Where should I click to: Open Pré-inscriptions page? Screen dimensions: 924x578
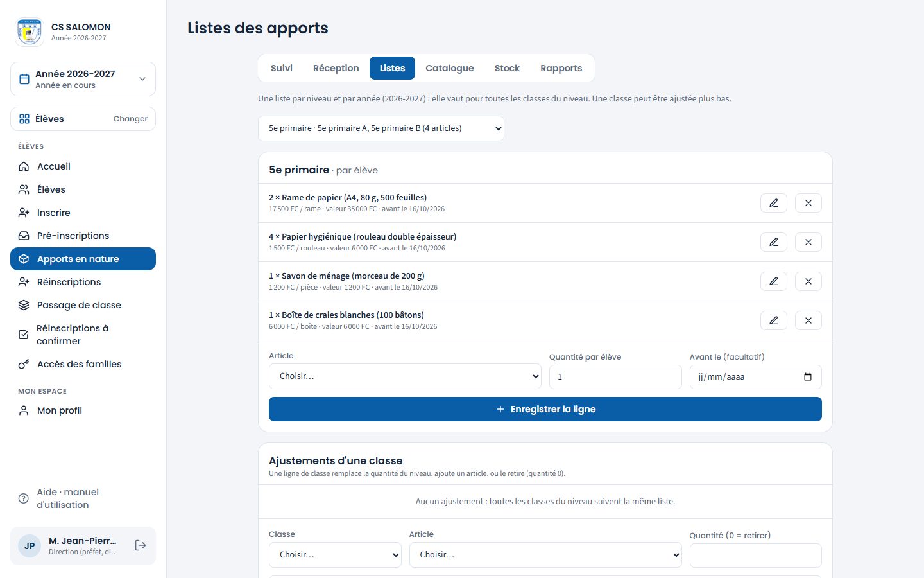pyautogui.click(x=83, y=236)
